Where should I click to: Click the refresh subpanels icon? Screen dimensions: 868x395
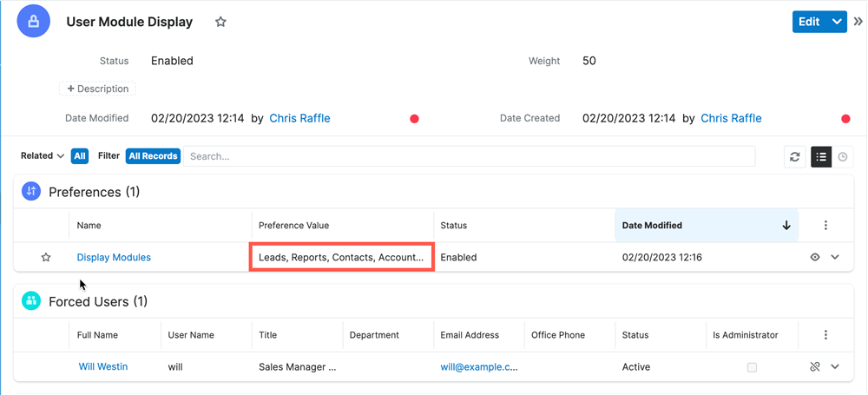(x=794, y=156)
